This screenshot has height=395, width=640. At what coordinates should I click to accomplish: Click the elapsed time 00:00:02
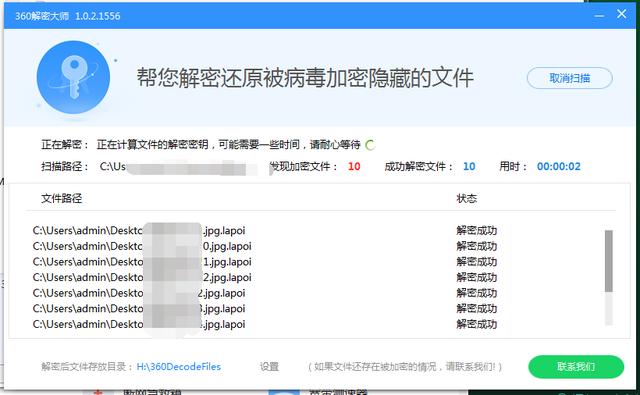[x=558, y=166]
